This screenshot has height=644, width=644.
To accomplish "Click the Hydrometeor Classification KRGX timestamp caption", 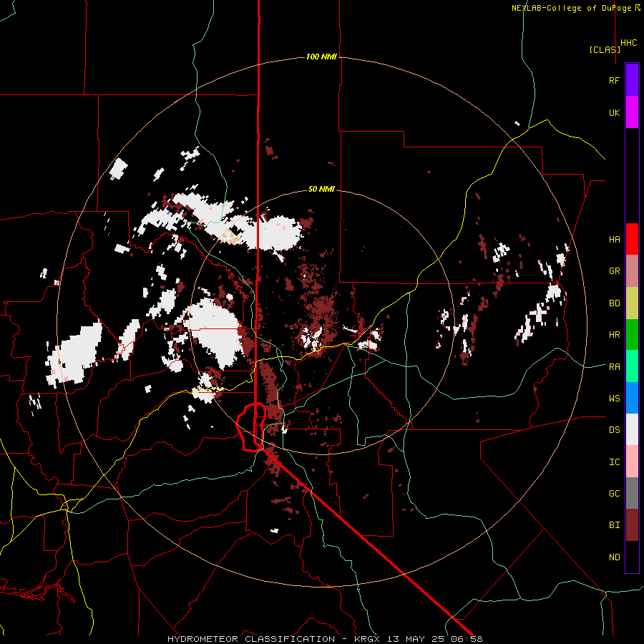I will (x=325, y=639).
